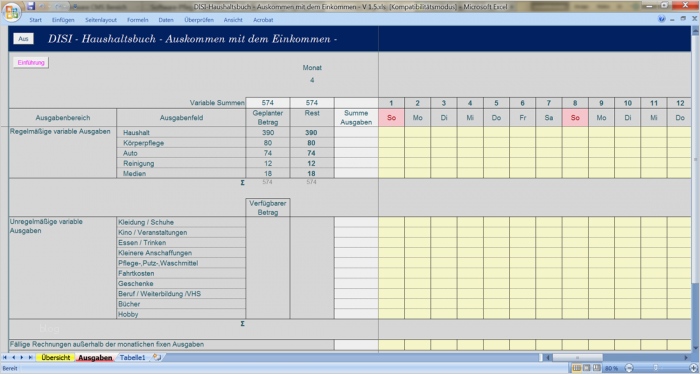700x374 pixels.
Task: Select the Kleidung / Schuhe cell for day 1
Action: click(x=392, y=222)
